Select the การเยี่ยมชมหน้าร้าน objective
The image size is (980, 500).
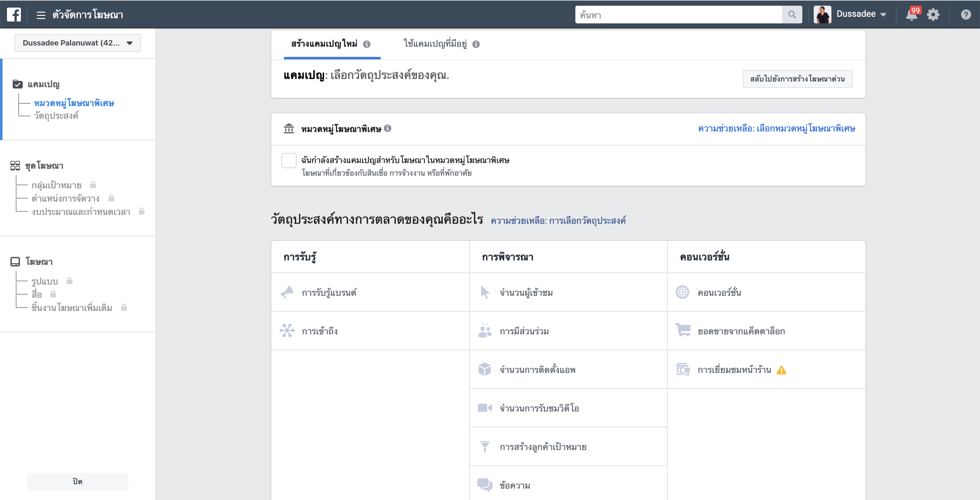(x=767, y=369)
